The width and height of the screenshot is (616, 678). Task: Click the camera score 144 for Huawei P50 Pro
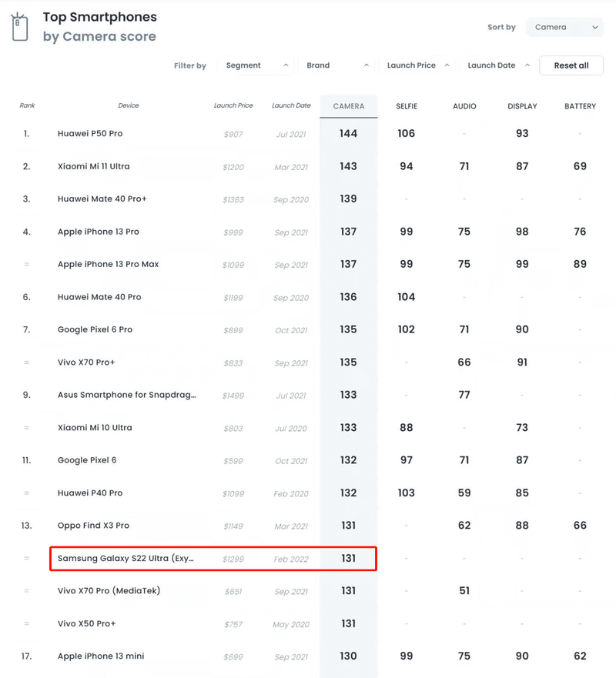coord(348,133)
